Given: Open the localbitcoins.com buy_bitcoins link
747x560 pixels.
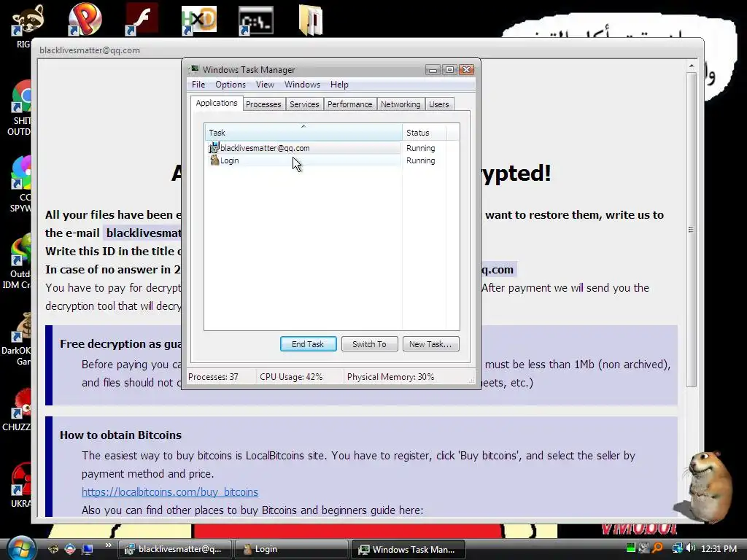Looking at the screenshot, I should coord(169,492).
